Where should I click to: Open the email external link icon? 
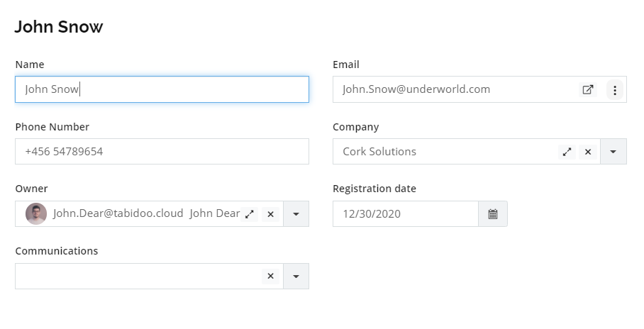[588, 89]
